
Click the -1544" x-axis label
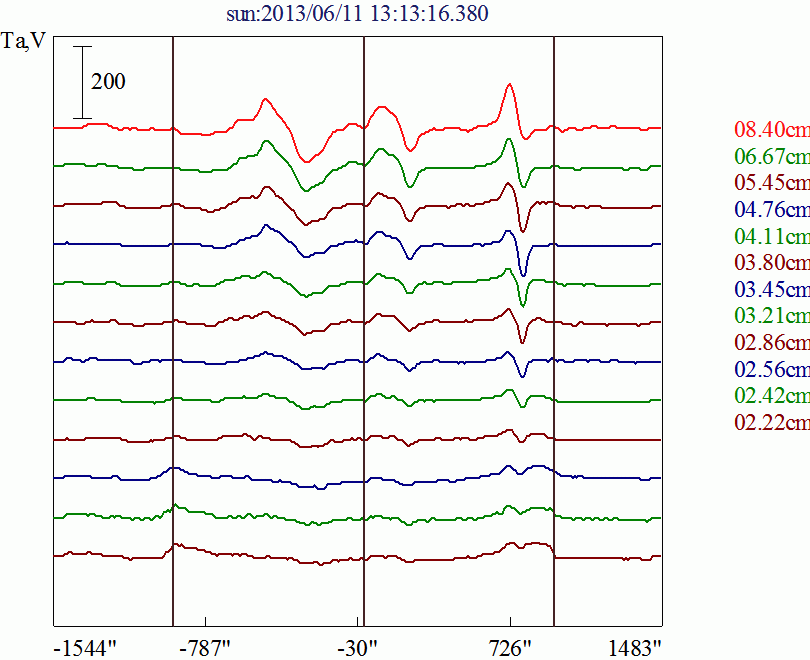tap(85, 648)
